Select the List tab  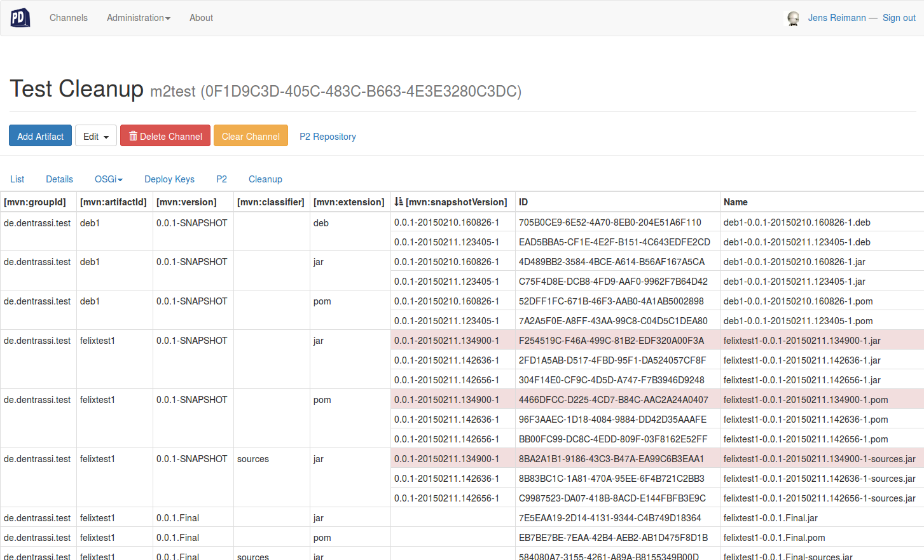pyautogui.click(x=17, y=179)
